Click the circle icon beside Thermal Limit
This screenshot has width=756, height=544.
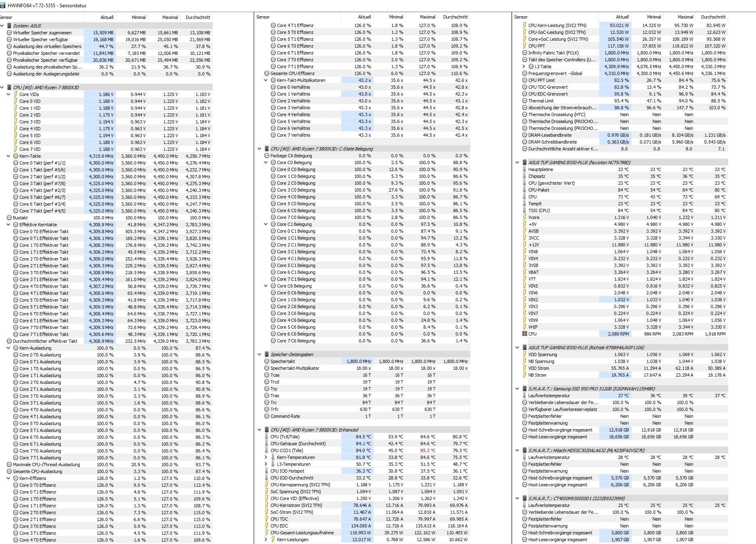click(x=525, y=101)
